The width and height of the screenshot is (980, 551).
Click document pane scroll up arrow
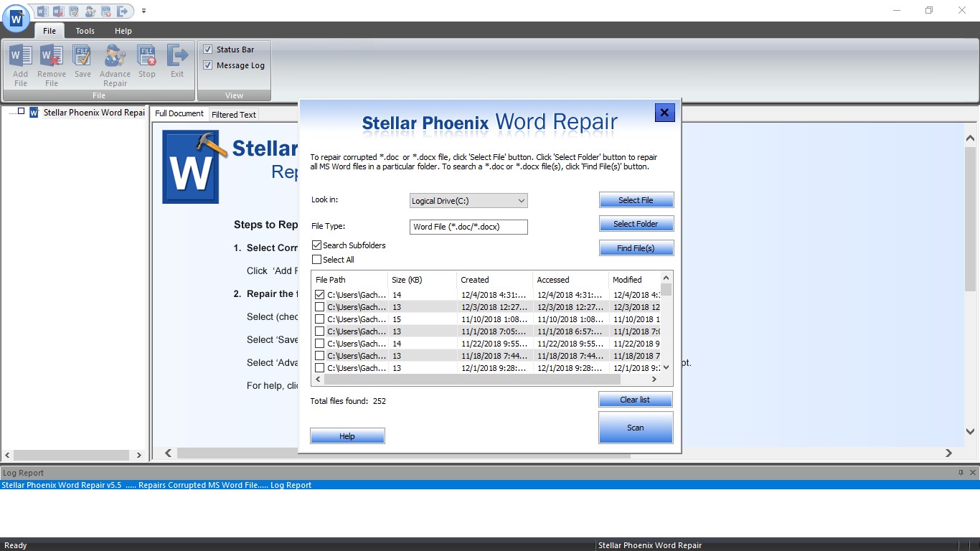click(970, 138)
